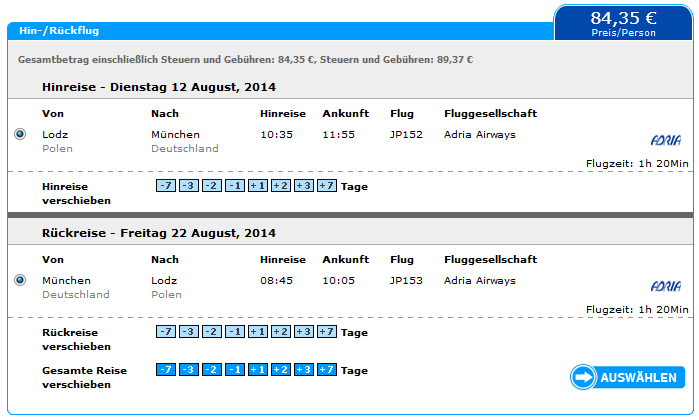Move Rückreise by -7 days
The image size is (699, 420).
pos(166,332)
